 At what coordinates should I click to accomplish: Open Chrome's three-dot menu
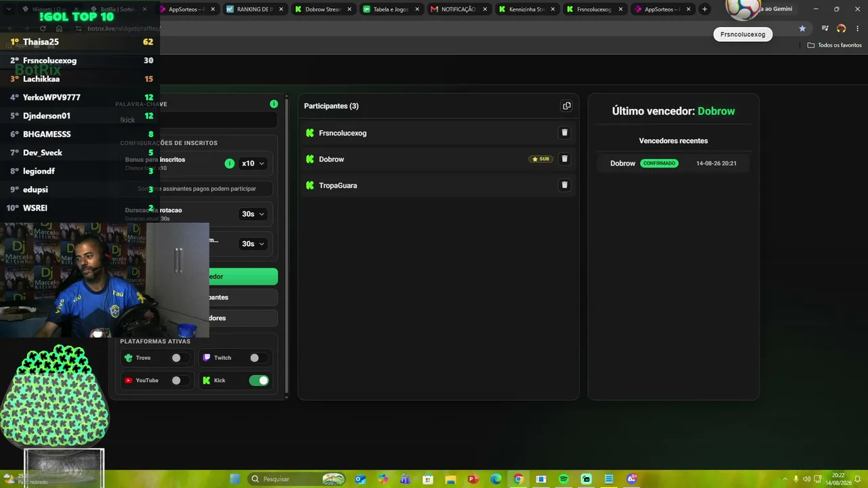(857, 28)
